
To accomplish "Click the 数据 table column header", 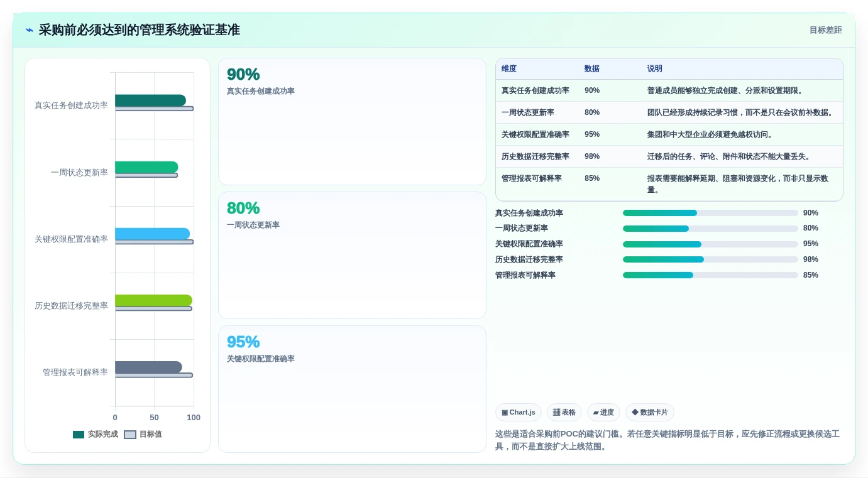I will click(x=592, y=68).
